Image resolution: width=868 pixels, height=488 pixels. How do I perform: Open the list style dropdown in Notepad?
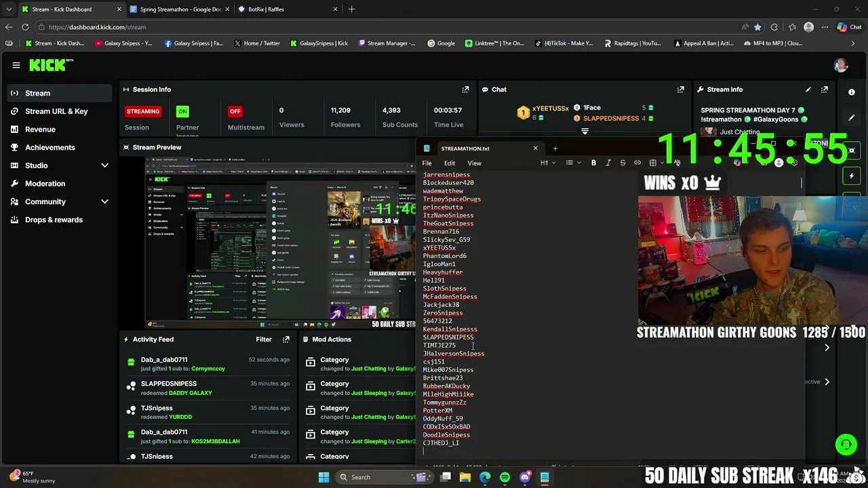pyautogui.click(x=573, y=163)
